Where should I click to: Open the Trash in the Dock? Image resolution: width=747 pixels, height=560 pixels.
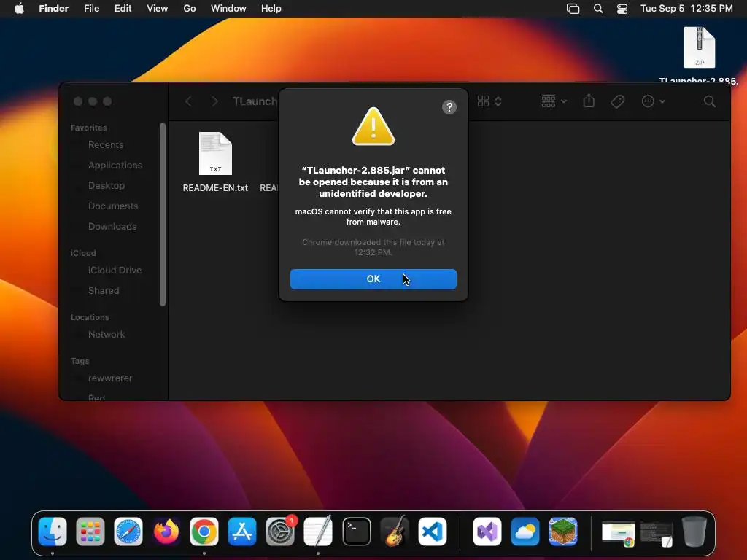pos(694,532)
